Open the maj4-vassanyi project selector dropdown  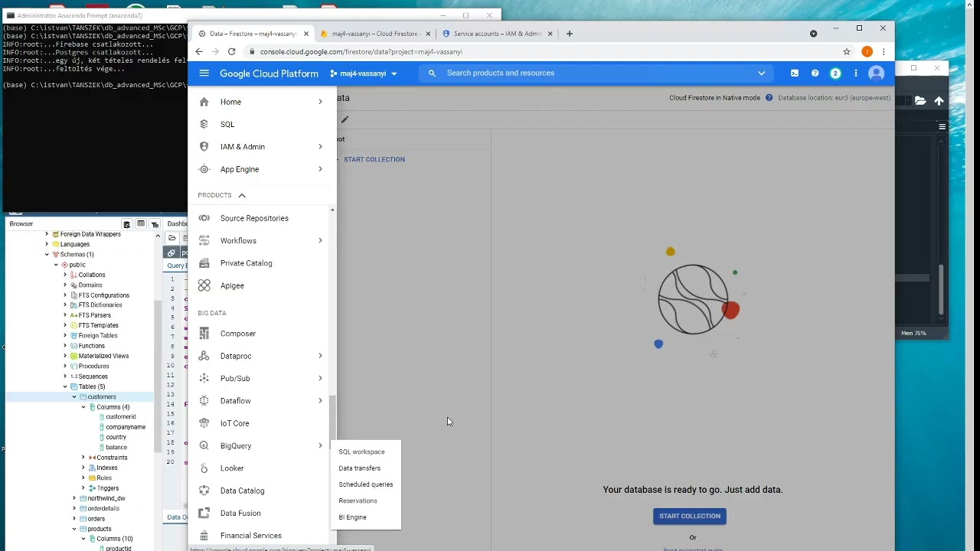click(x=364, y=73)
